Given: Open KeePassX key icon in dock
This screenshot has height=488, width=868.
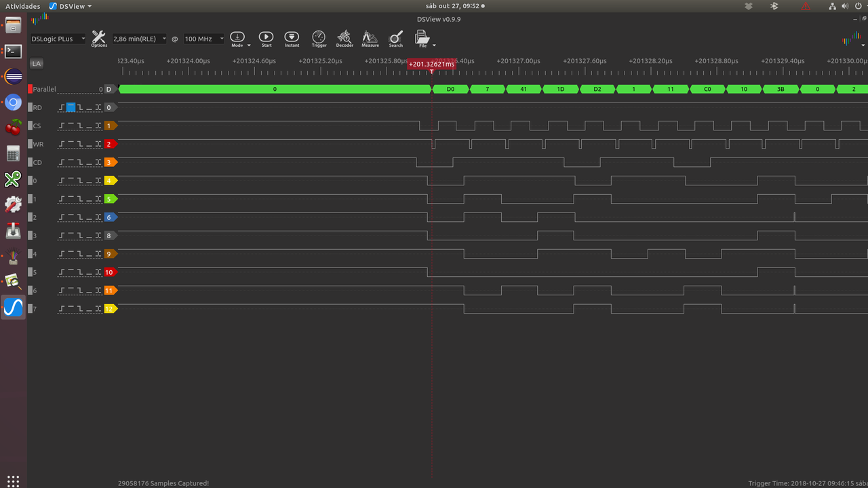Looking at the screenshot, I should pyautogui.click(x=14, y=179).
